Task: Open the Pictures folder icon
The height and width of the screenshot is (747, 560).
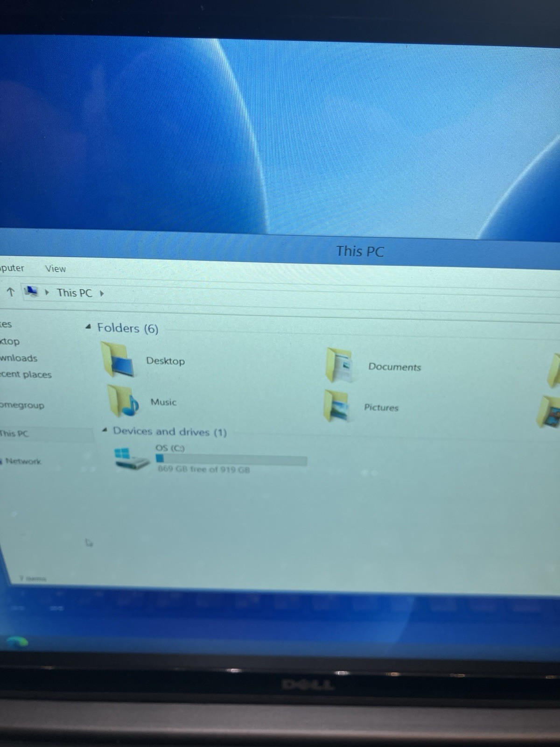Action: [336, 406]
